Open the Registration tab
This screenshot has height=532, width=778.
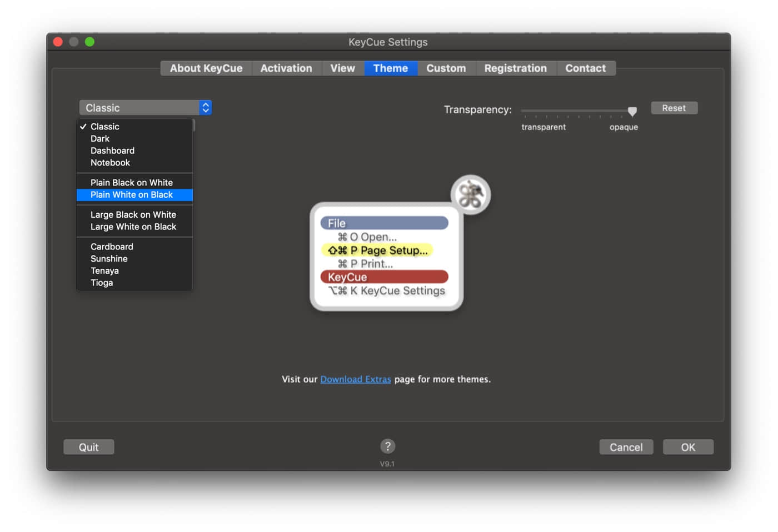(x=515, y=68)
